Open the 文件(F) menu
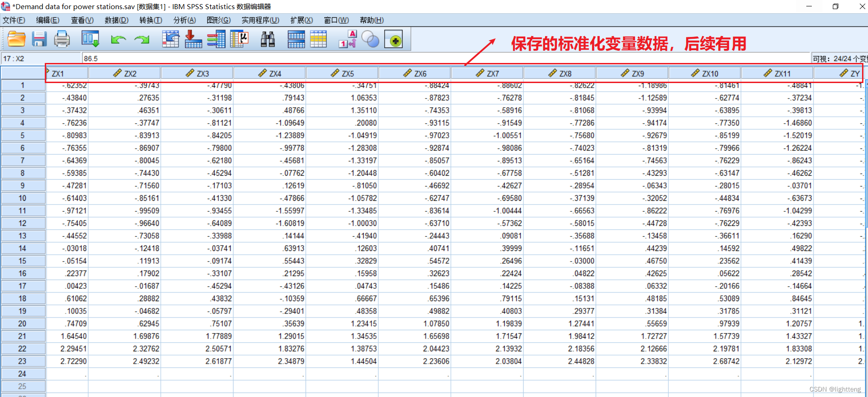This screenshot has height=397, width=868. [14, 20]
